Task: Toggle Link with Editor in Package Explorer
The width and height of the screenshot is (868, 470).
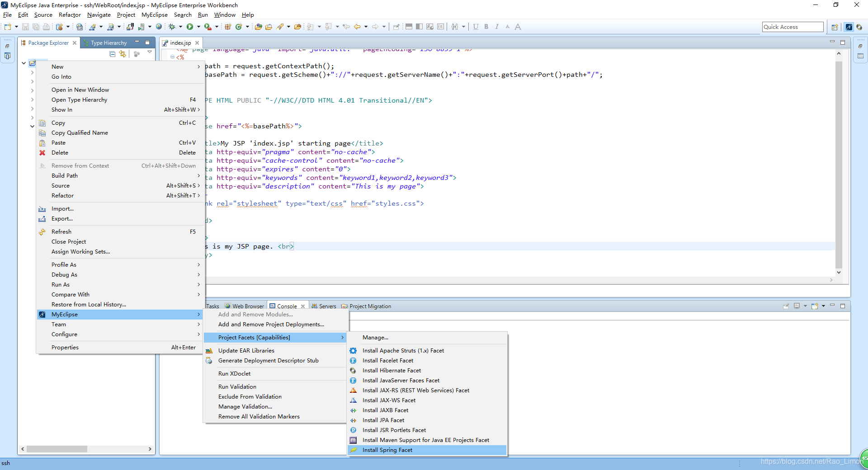Action: pyautogui.click(x=123, y=54)
